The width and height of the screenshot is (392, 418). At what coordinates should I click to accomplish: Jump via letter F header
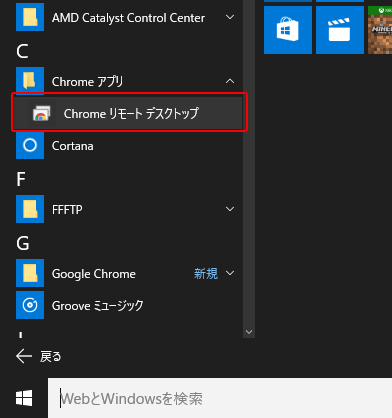21,179
